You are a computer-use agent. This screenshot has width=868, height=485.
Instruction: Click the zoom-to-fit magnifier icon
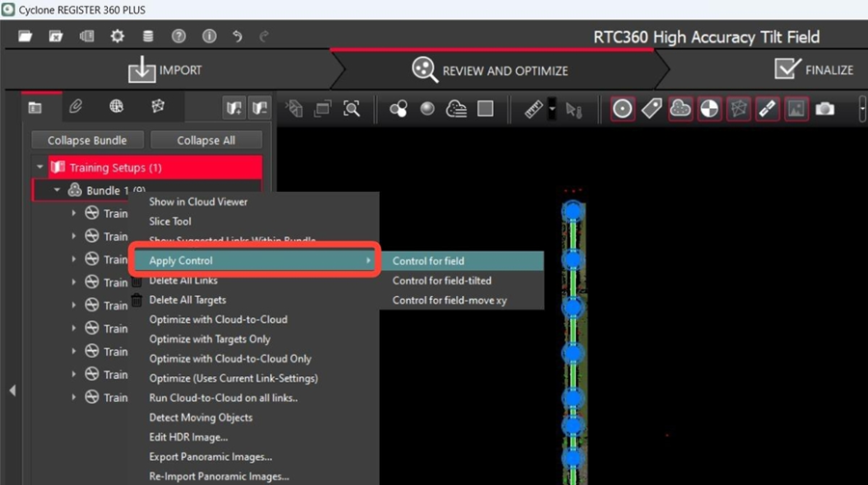tap(352, 109)
